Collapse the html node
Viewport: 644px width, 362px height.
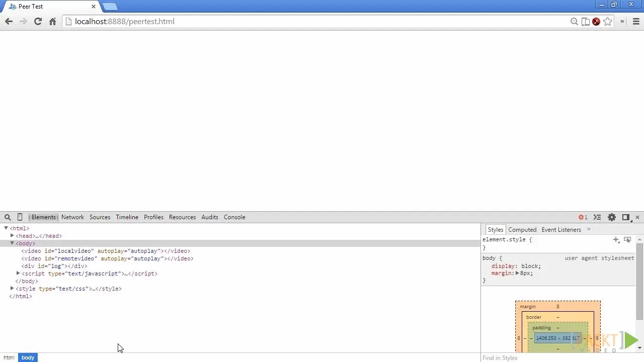(6, 228)
